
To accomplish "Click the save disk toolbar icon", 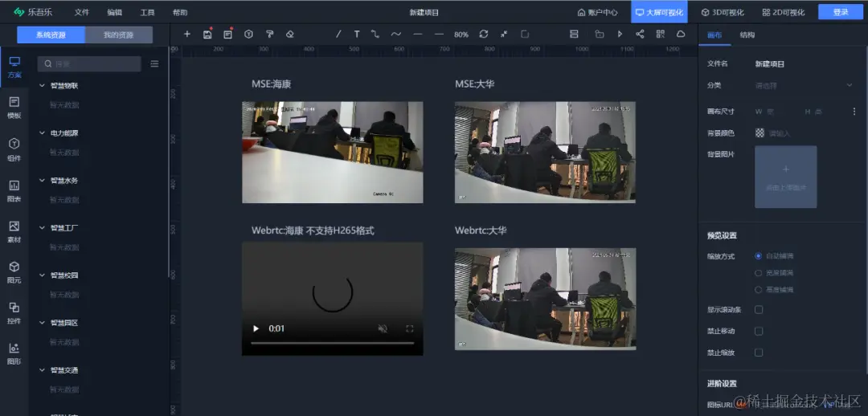I will (207, 35).
